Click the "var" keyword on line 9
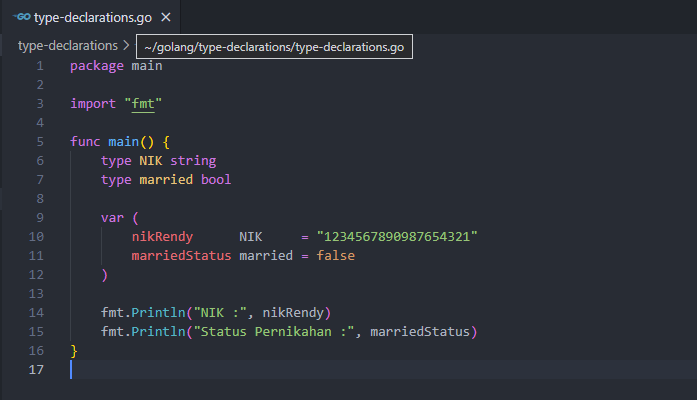697x400 pixels. (x=112, y=218)
